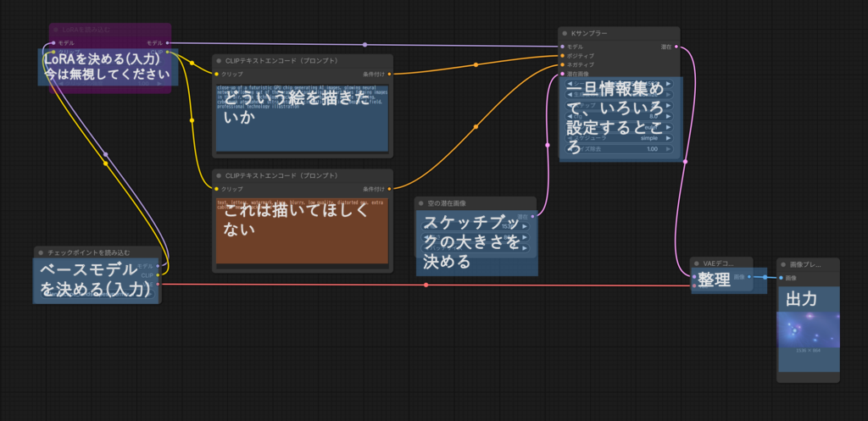Open the 'euler' sampler selector in KSampler
Image resolution: width=868 pixels, height=421 pixels.
[x=648, y=127]
